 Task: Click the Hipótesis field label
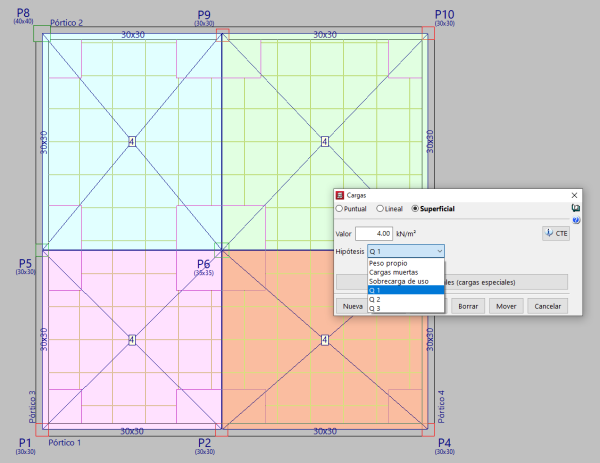[350, 251]
